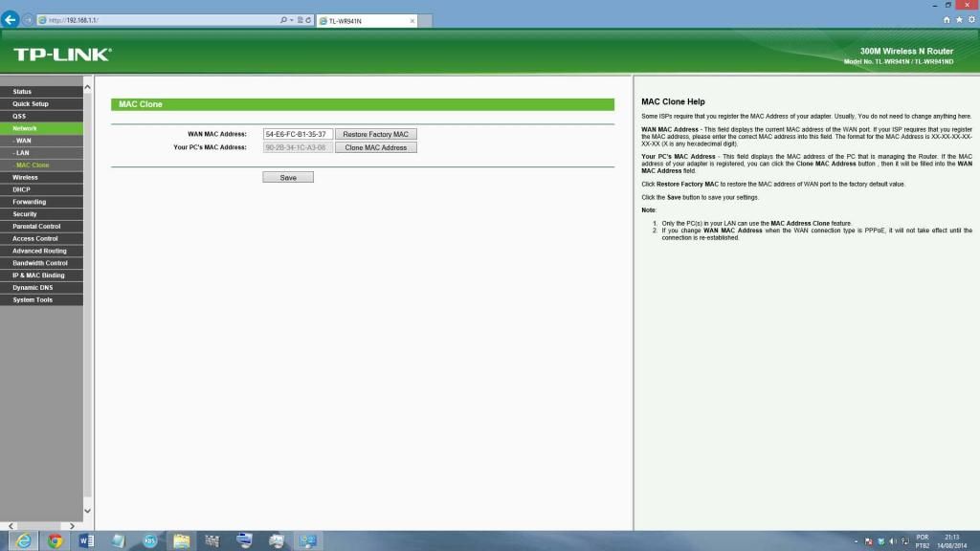Click the sidebar scroll up arrow
The image size is (980, 551).
(x=87, y=87)
